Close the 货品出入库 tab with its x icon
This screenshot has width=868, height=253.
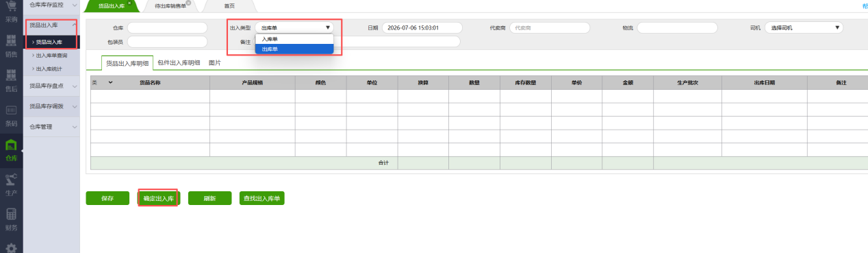click(129, 3)
